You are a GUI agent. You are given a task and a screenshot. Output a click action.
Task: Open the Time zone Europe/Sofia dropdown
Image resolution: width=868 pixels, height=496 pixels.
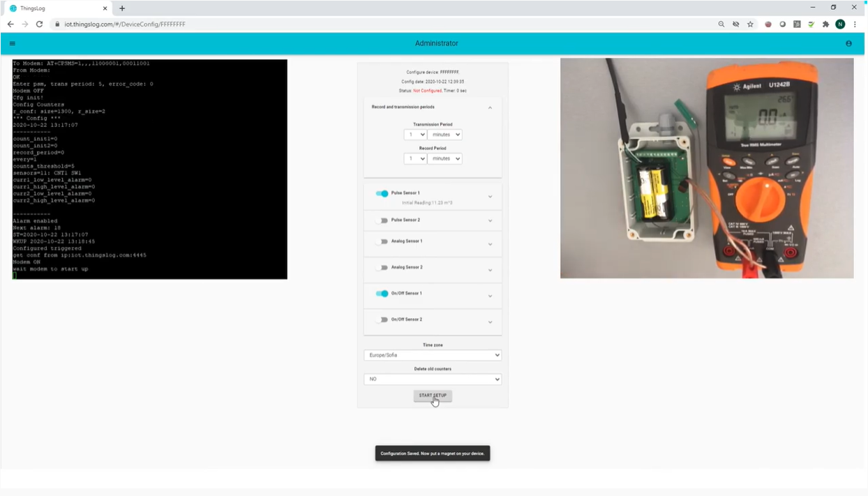433,355
